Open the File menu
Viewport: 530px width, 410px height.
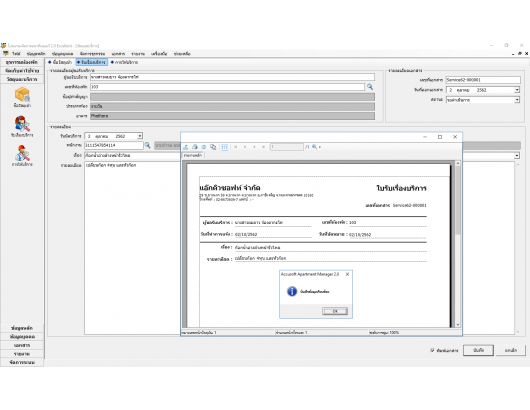[x=16, y=54]
